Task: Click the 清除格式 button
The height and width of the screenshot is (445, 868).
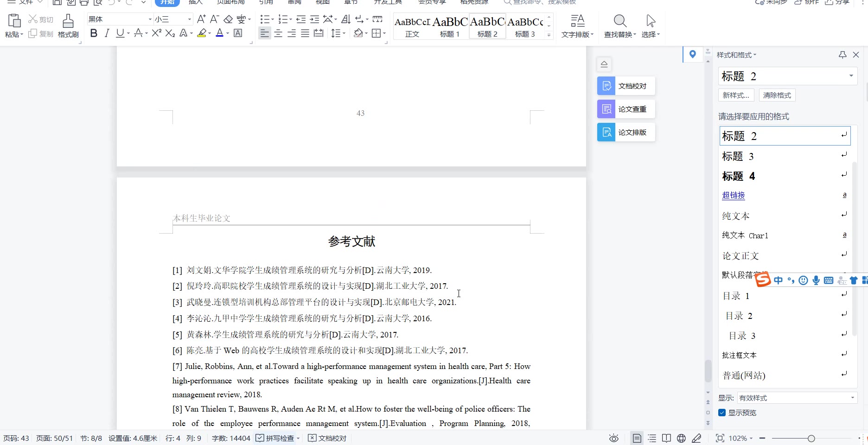Action: point(777,95)
